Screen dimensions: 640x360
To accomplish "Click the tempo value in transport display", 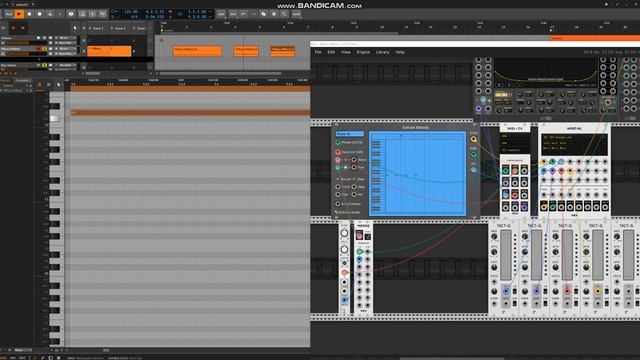I will [x=131, y=12].
